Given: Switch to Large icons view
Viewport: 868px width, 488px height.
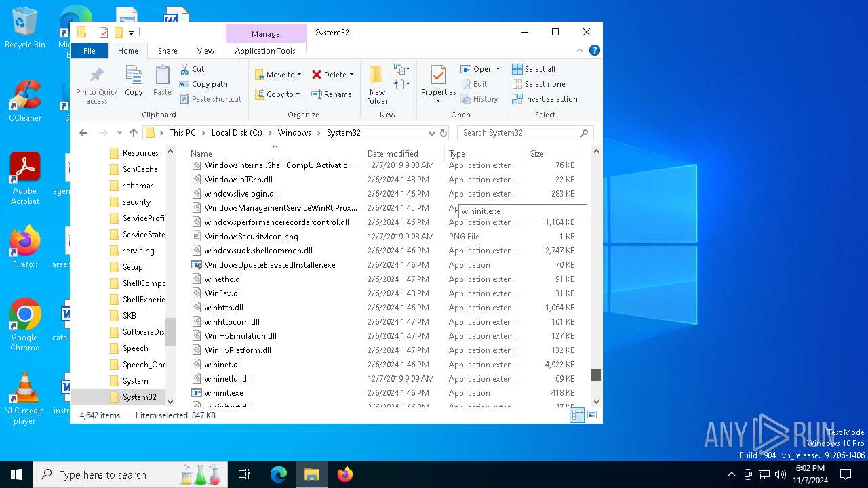Looking at the screenshot, I should pyautogui.click(x=592, y=415).
